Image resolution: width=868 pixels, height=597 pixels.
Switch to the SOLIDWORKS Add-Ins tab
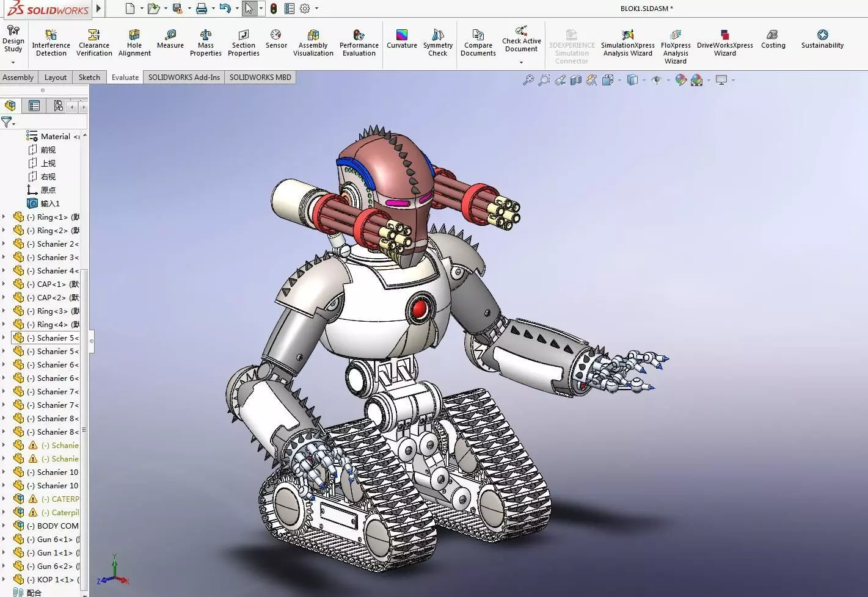pos(184,78)
